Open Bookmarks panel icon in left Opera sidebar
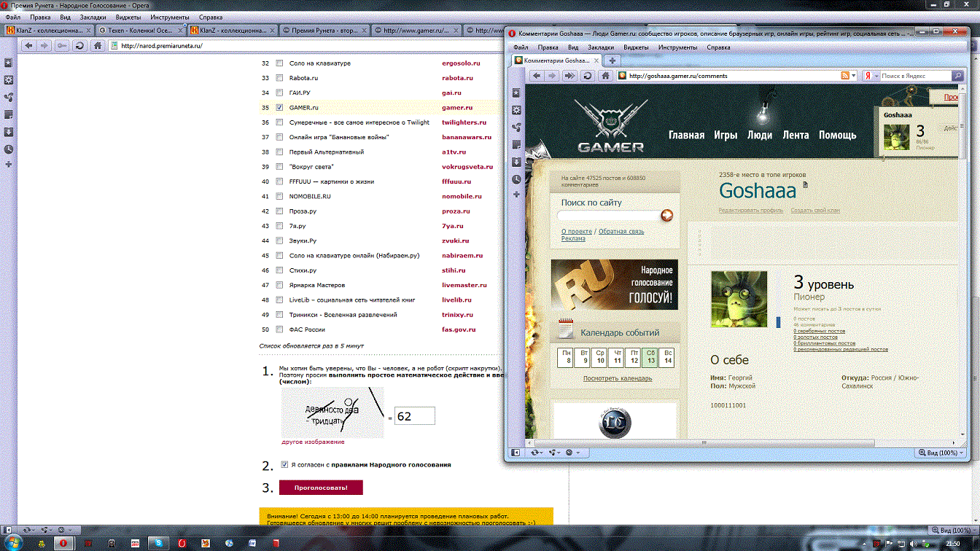The width and height of the screenshot is (980, 551). pyautogui.click(x=9, y=63)
